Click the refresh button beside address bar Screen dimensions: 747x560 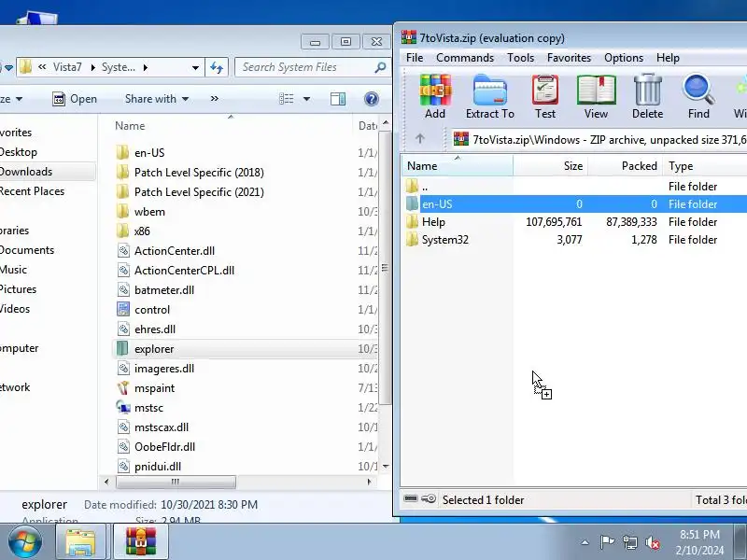pyautogui.click(x=217, y=67)
